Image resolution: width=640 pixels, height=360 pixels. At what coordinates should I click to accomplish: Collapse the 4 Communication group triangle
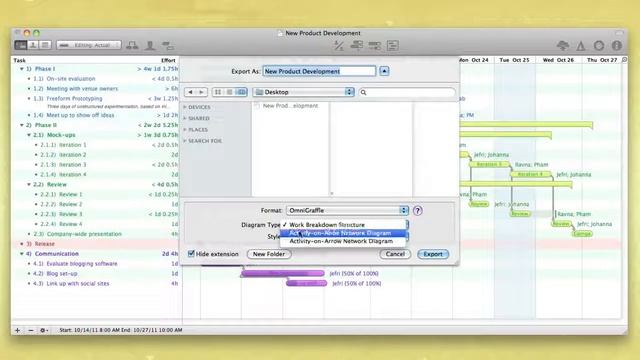coord(22,253)
